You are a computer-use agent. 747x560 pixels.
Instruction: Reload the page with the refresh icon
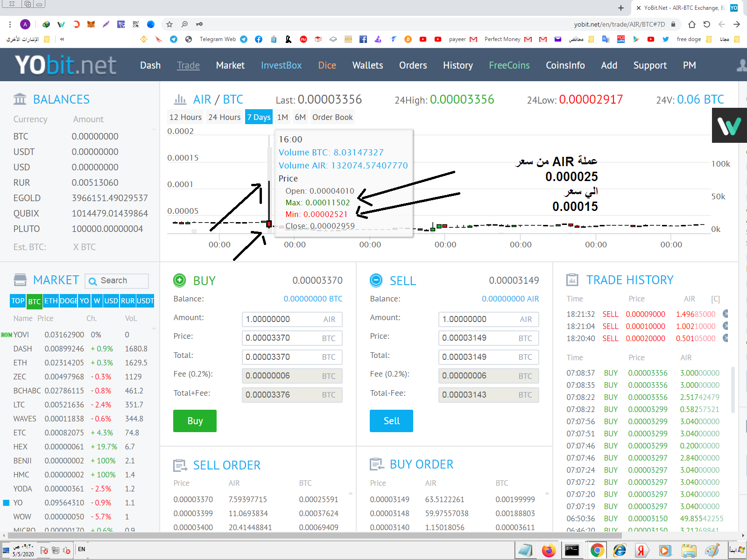707,24
